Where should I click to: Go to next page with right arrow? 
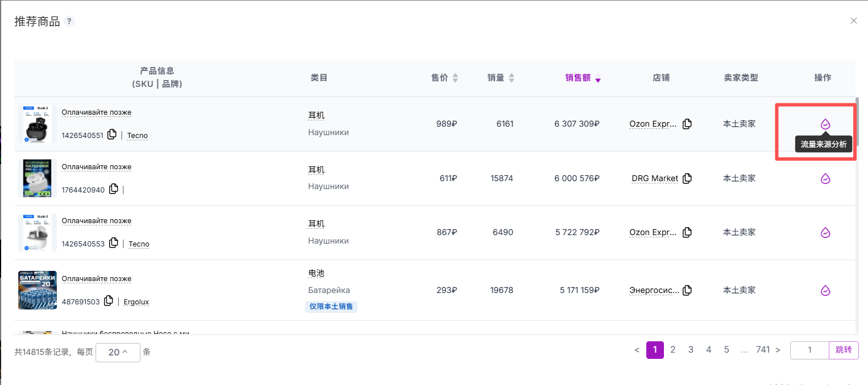(778, 350)
